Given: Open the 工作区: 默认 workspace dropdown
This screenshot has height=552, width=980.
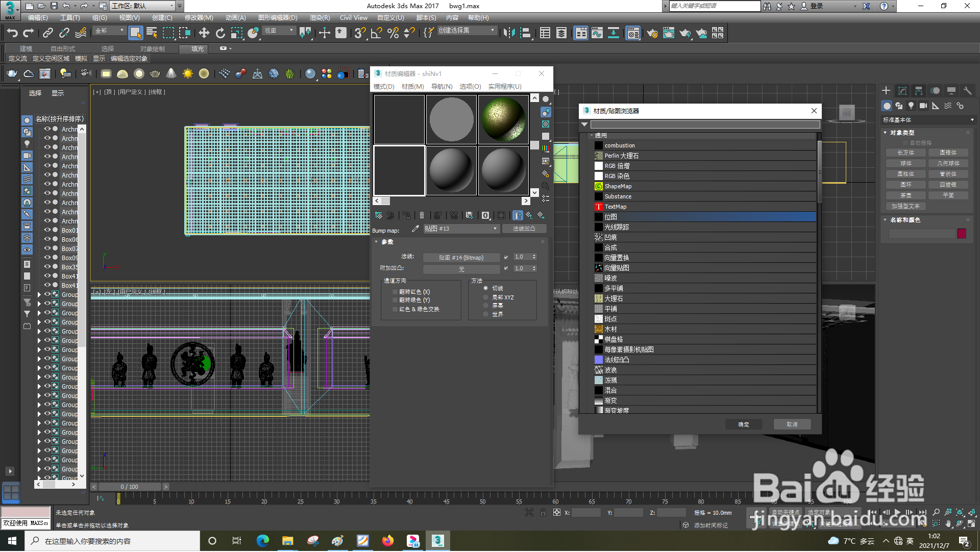Looking at the screenshot, I should tap(143, 6).
